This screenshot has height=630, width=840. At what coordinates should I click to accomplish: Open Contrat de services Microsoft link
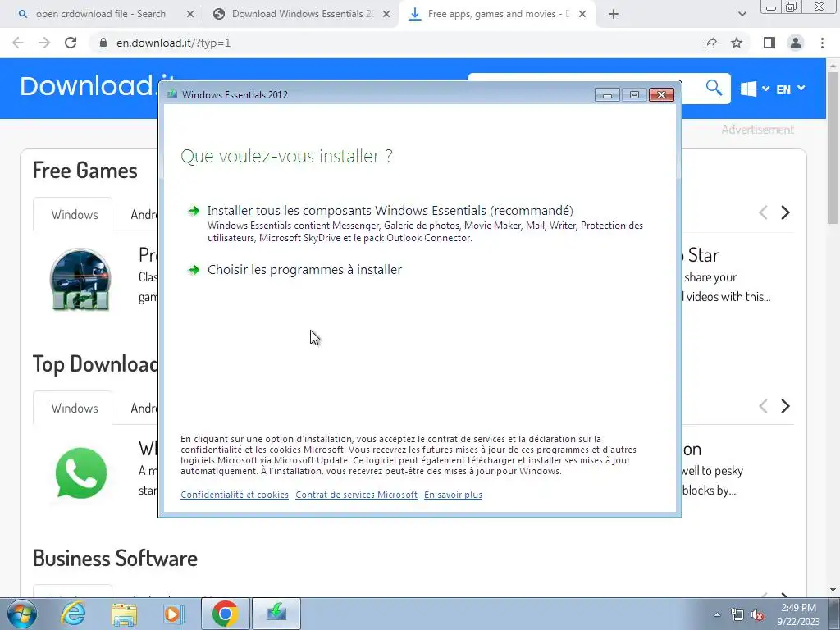(356, 495)
